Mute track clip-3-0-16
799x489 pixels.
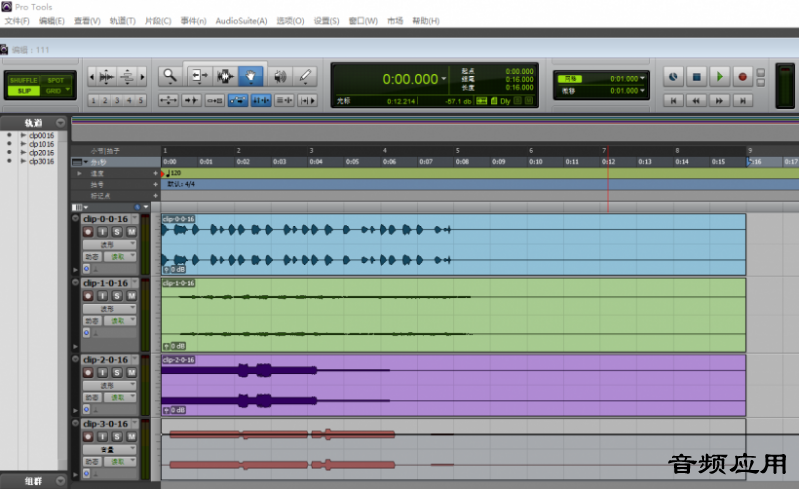click(131, 437)
